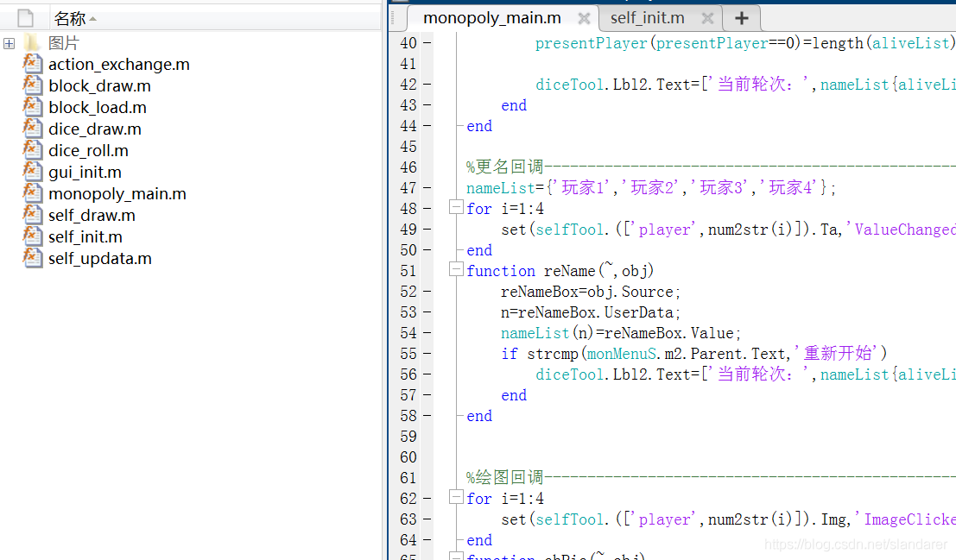Select action_exchange.m in file list
This screenshot has height=560, width=956.
119,64
